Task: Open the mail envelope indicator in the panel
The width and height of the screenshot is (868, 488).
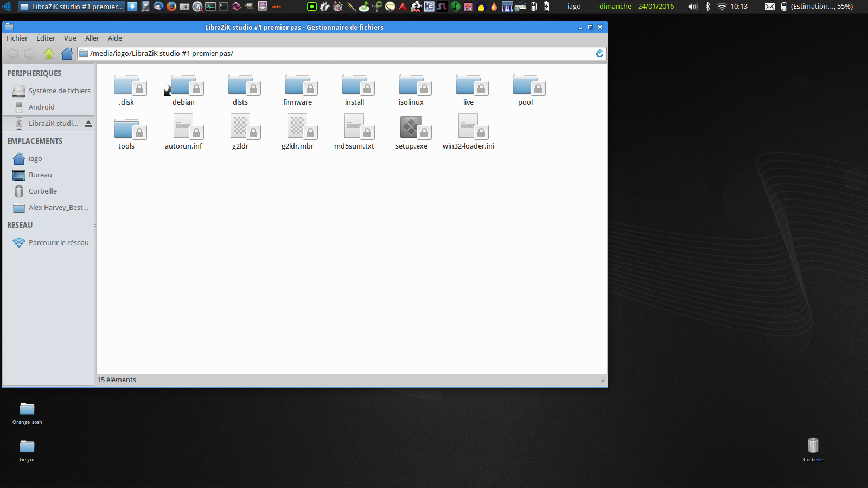Action: tap(770, 7)
